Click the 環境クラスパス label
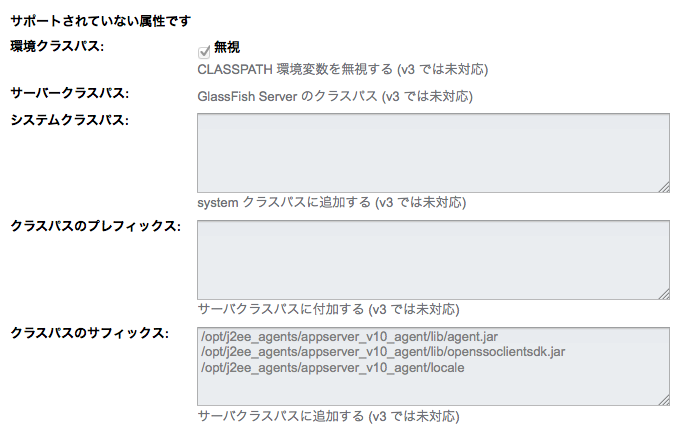The height and width of the screenshot is (437, 692). click(58, 46)
